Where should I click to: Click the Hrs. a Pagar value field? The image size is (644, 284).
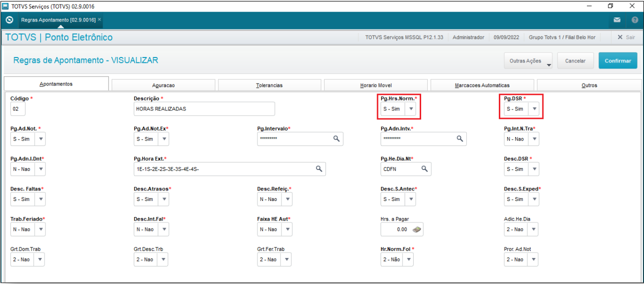tap(402, 229)
